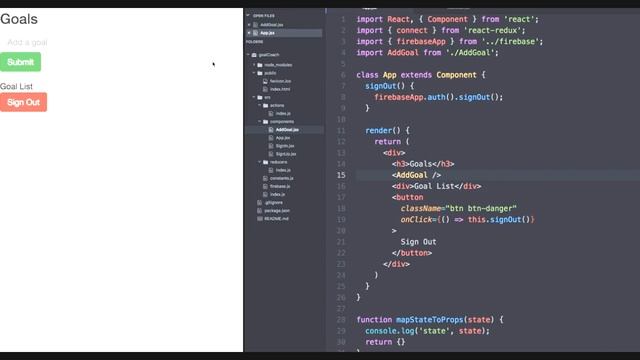The width and height of the screenshot is (640, 360).
Task: Click the AddGoal.jsx file icon under components
Action: click(x=271, y=130)
